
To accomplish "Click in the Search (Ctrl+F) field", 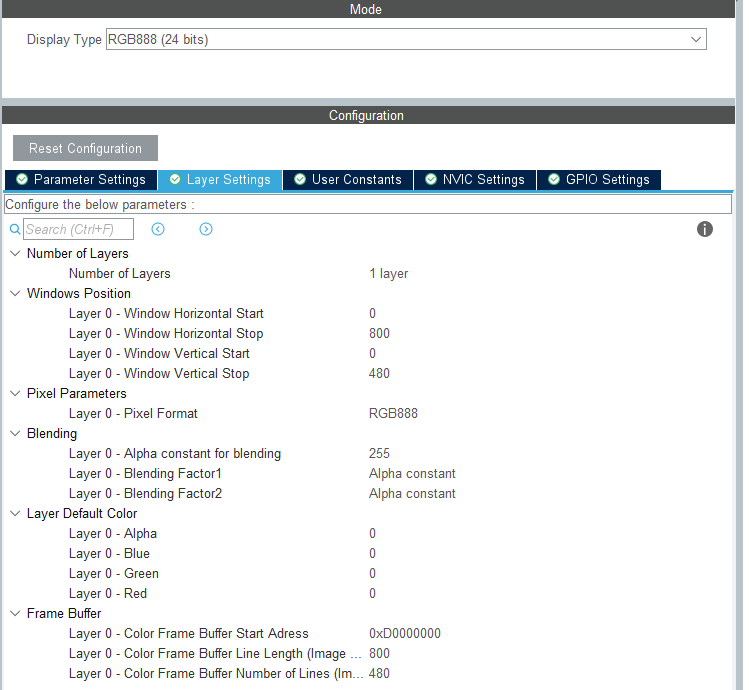I will (x=78, y=229).
